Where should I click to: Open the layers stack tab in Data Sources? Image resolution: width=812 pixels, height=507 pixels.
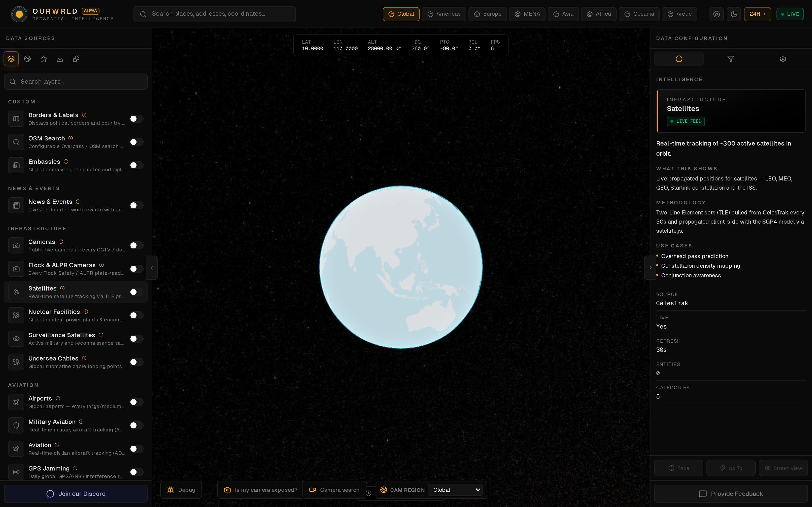[x=11, y=59]
